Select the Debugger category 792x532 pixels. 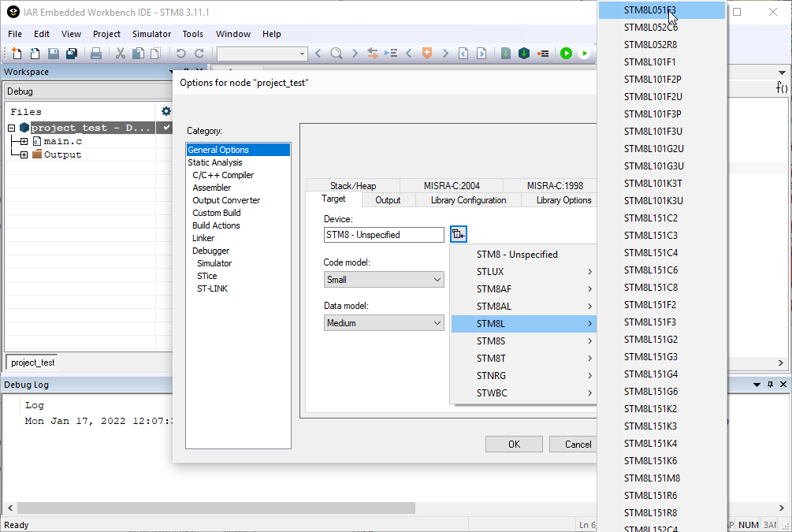point(210,251)
